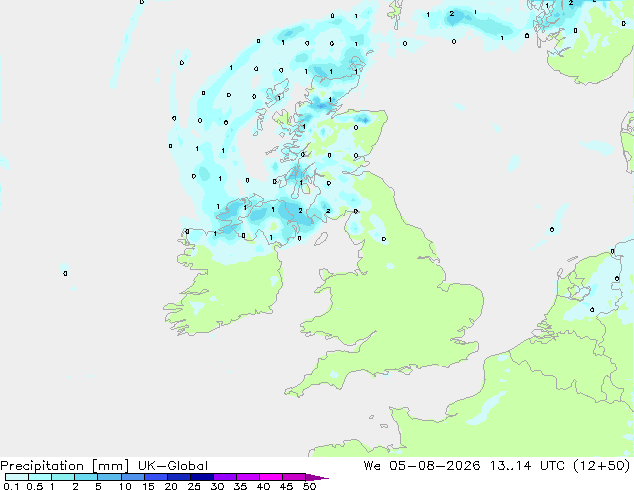This screenshot has width=634, height=490.
Task: Click the 10–15 mm legend color swatch
Action: (133, 477)
